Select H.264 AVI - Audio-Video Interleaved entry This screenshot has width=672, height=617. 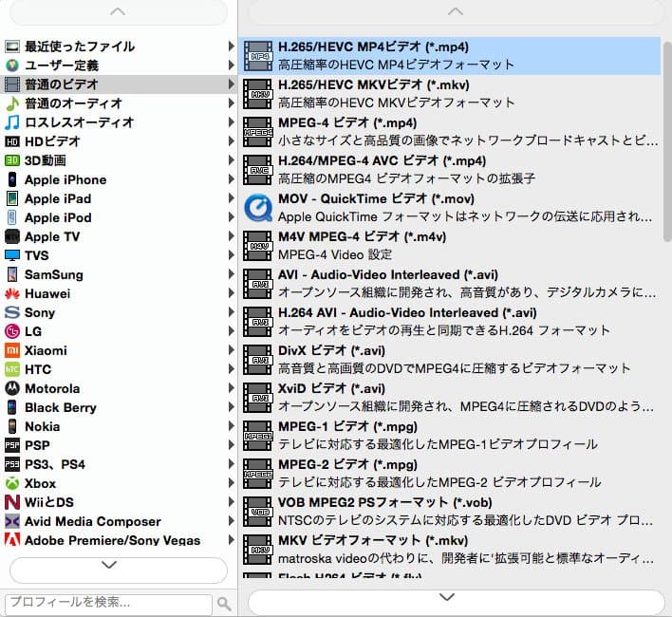pyautogui.click(x=451, y=322)
